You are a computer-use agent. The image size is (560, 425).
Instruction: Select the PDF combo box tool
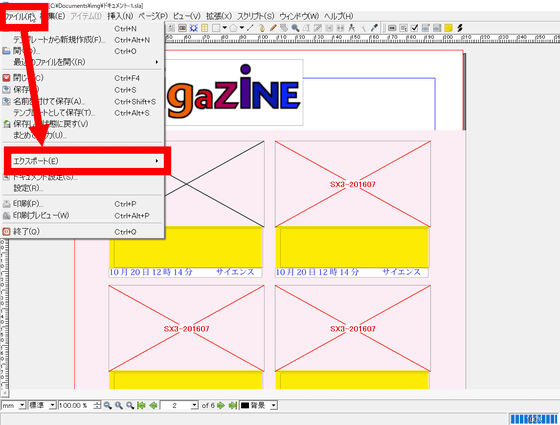click(x=426, y=28)
